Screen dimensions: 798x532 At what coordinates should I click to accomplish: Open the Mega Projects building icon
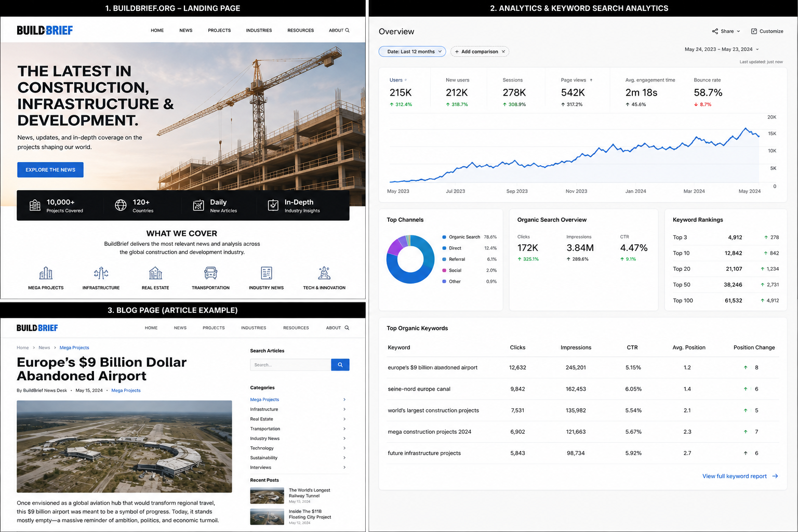click(46, 273)
